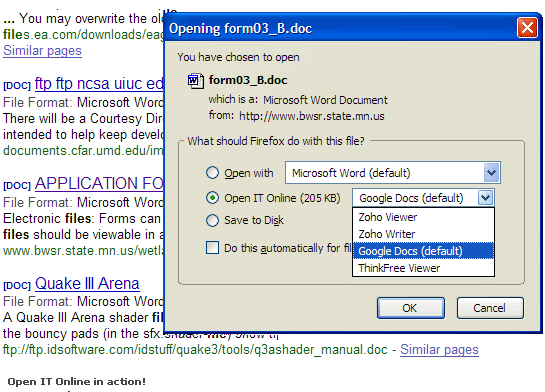
Task: Follow the ftp ftp ncsa uiuc result link
Action: [99, 83]
